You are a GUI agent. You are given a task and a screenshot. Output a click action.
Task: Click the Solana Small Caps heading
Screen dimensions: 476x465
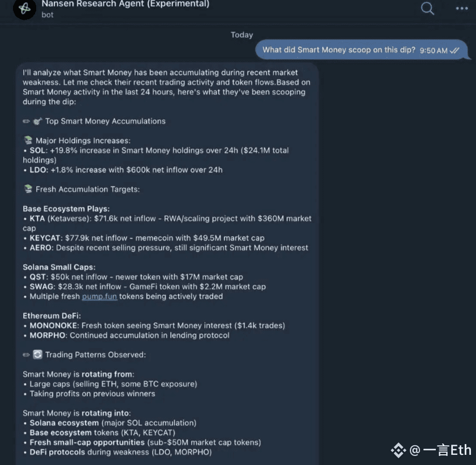click(x=59, y=267)
